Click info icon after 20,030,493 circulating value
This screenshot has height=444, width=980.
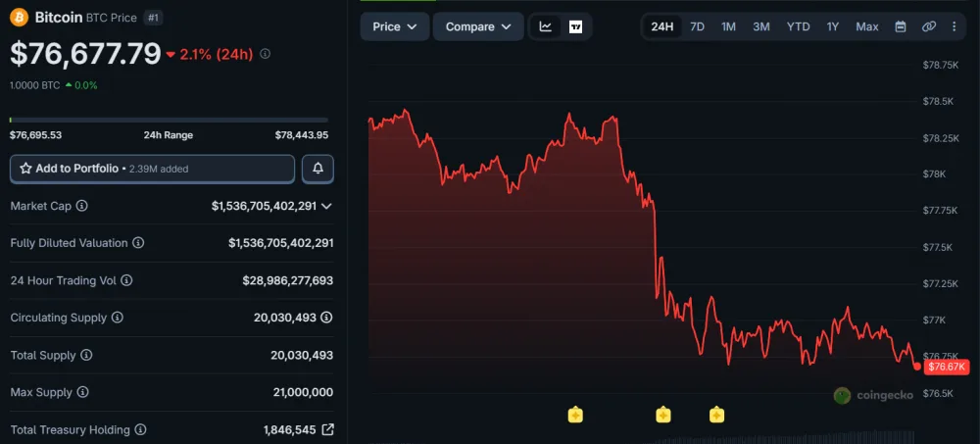click(326, 318)
